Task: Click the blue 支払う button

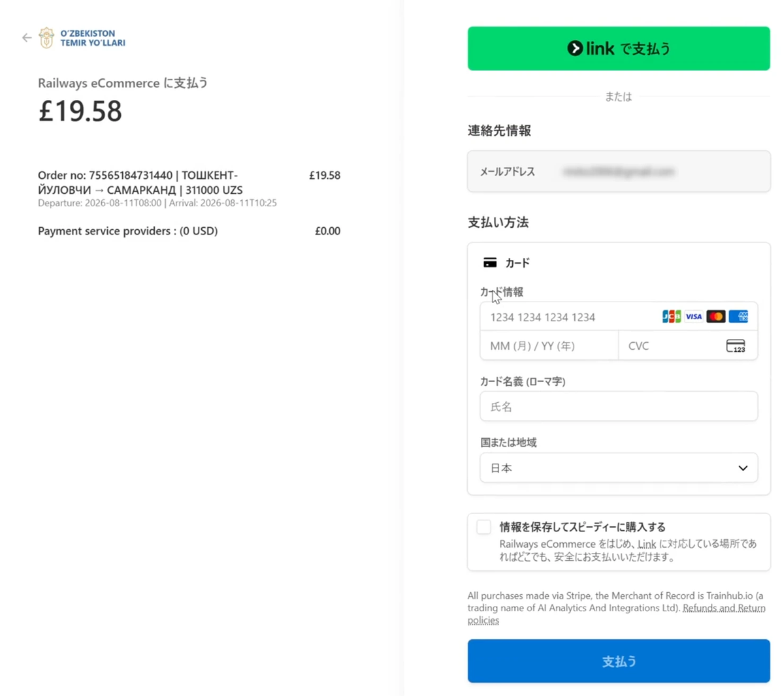Action: coord(619,661)
